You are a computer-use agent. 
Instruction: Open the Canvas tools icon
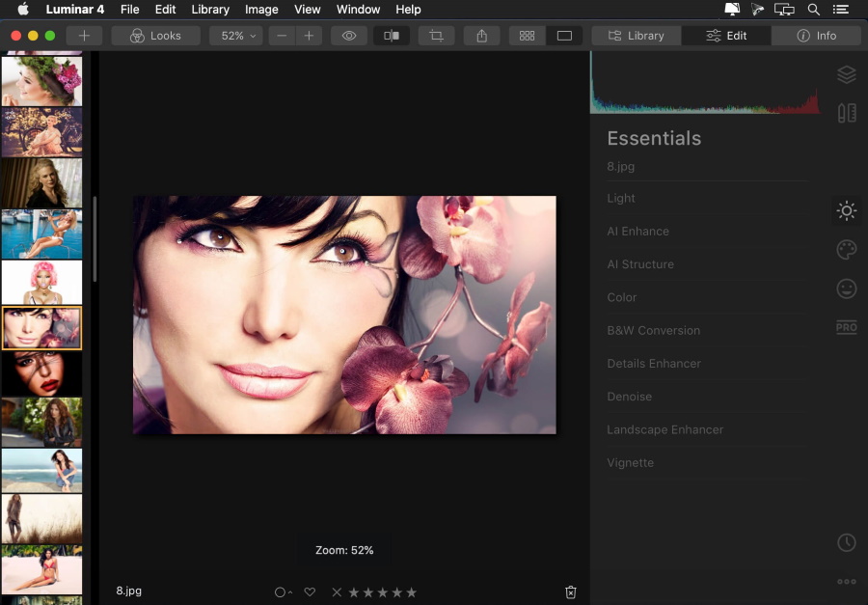(x=847, y=113)
